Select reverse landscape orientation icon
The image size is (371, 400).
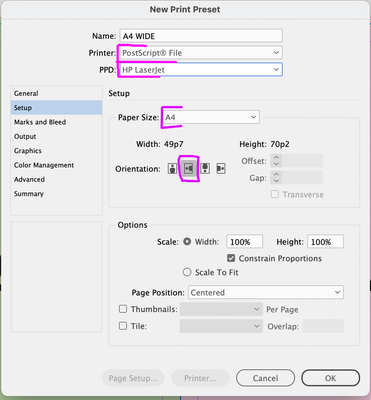(221, 169)
